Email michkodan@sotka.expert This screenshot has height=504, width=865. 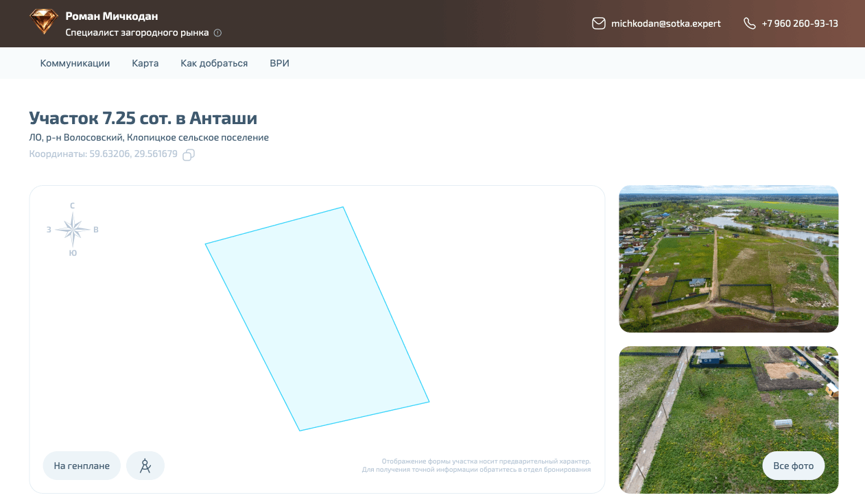[x=666, y=23]
